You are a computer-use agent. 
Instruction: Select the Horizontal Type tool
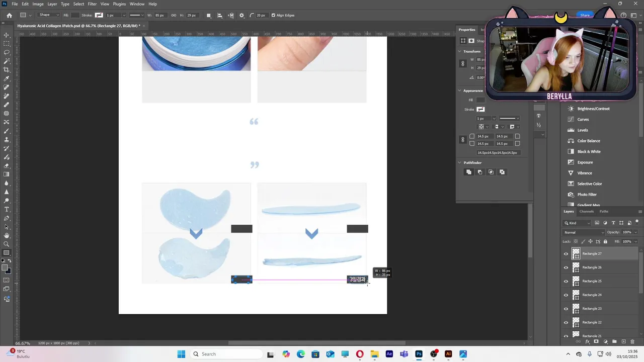(7, 209)
